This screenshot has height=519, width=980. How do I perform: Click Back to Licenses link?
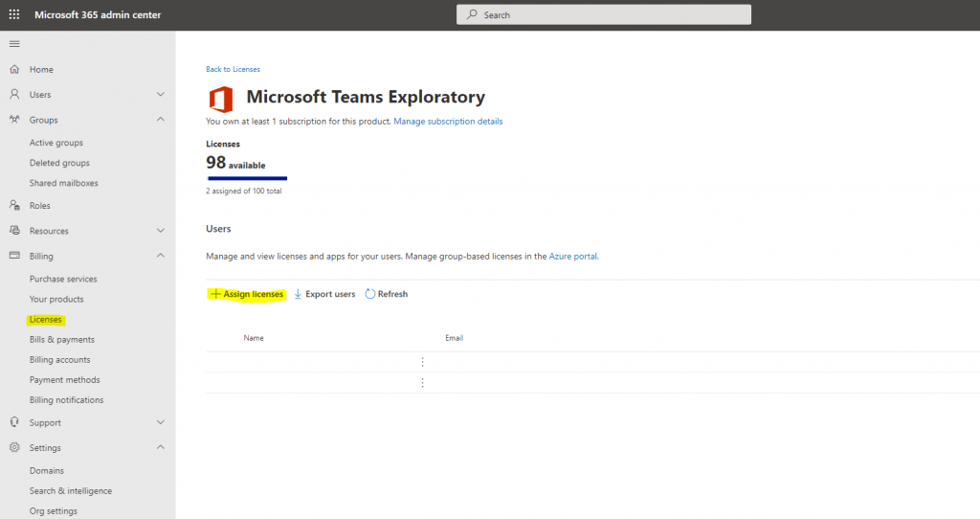(234, 69)
